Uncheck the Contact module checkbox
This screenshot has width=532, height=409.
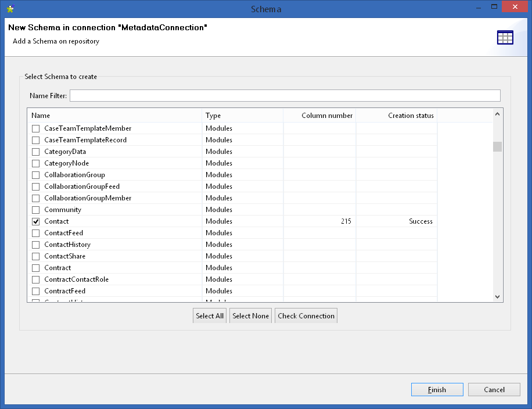coord(36,221)
